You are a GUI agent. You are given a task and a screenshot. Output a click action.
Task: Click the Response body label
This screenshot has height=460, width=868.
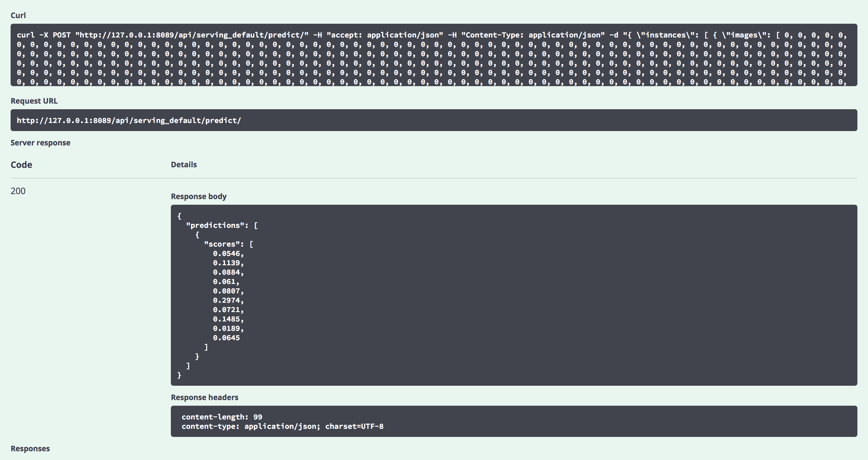click(x=199, y=196)
